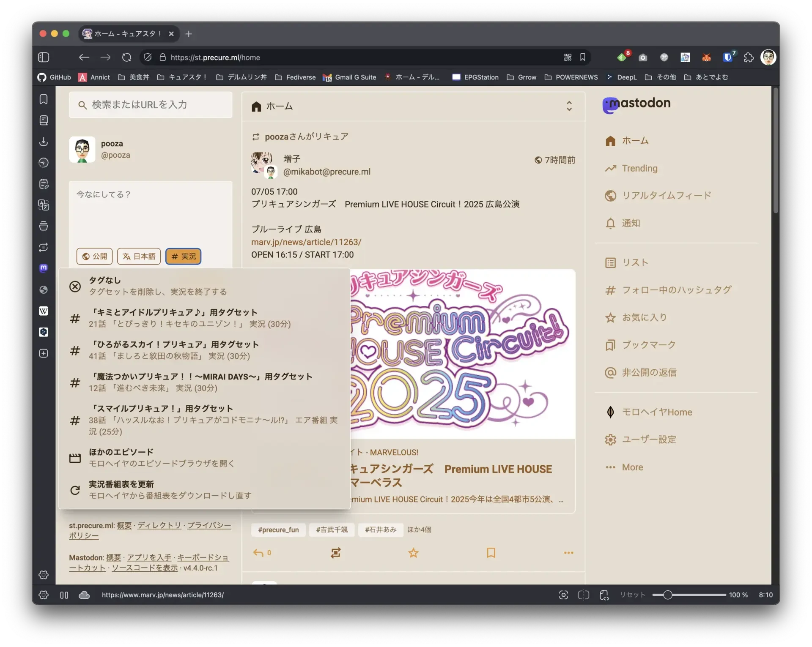Click the 今なにしてる？ compose text area
This screenshot has width=812, height=647.
point(151,213)
